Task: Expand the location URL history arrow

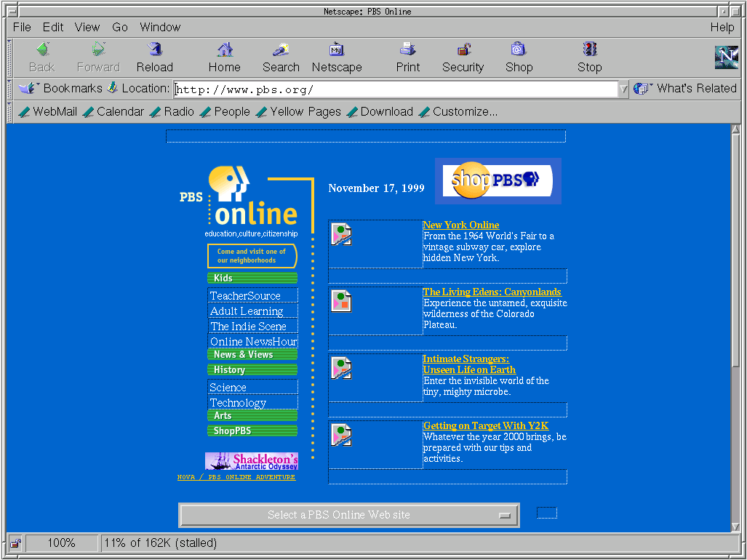Action: 623,89
